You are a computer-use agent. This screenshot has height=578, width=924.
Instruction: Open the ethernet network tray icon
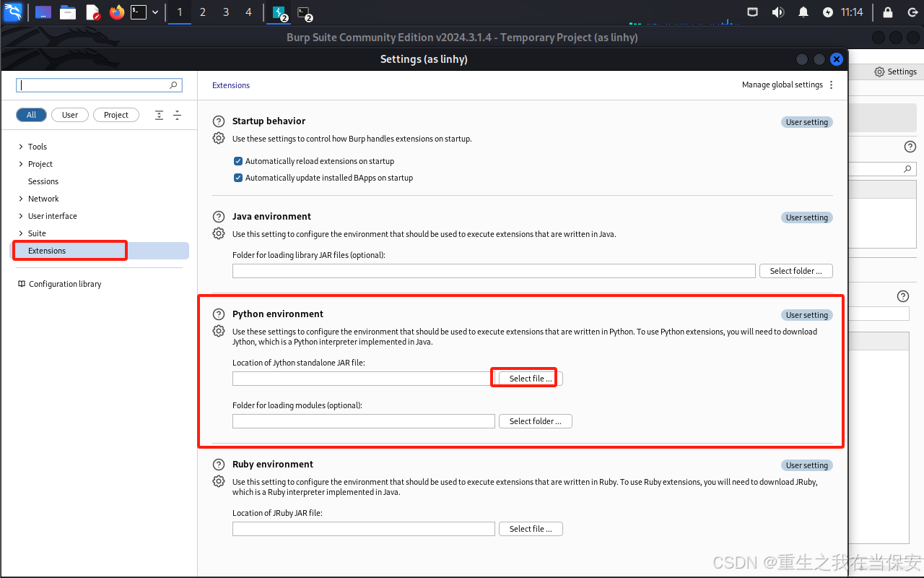pos(752,12)
